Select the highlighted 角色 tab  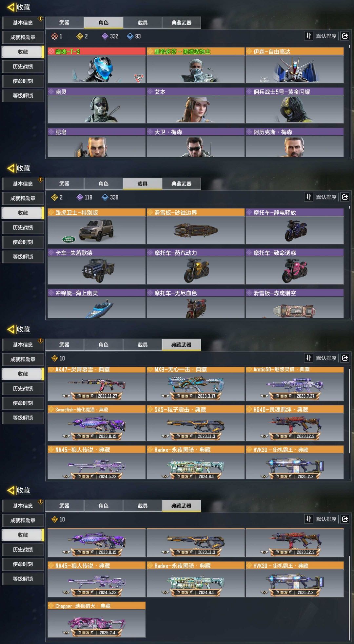pos(104,23)
